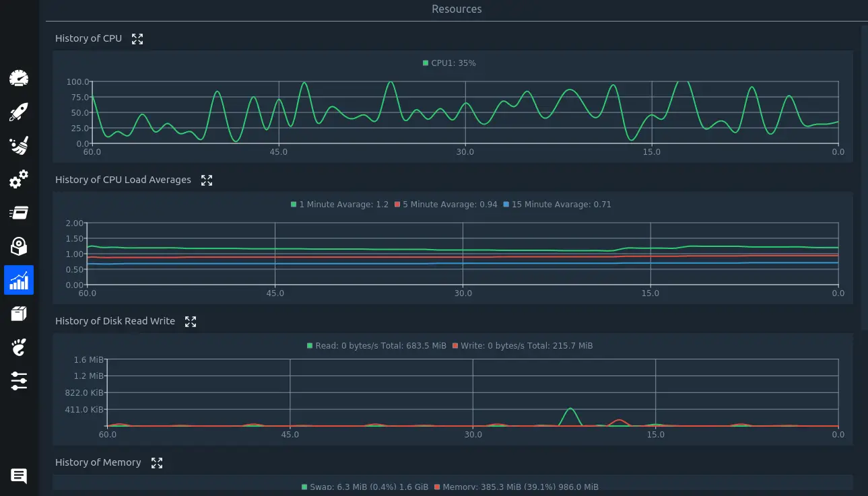Toggle 15 Minute Average legend marker

point(506,205)
